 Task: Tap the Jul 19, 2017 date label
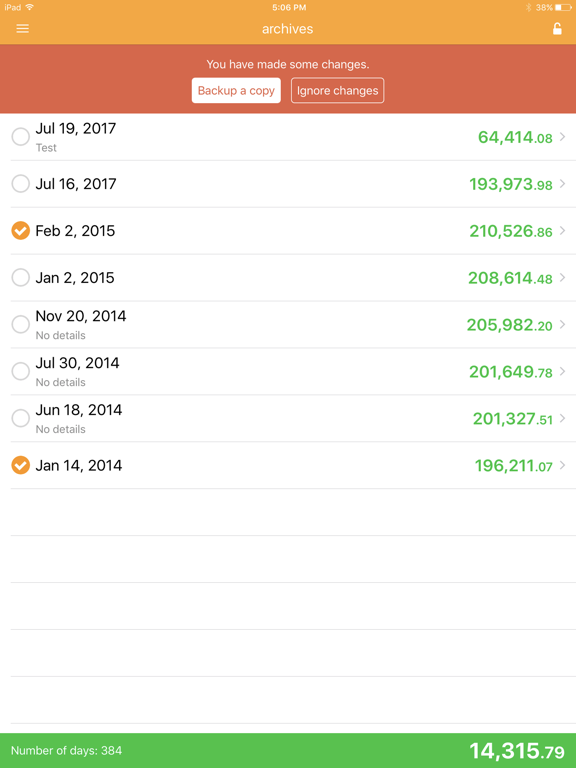pos(76,128)
